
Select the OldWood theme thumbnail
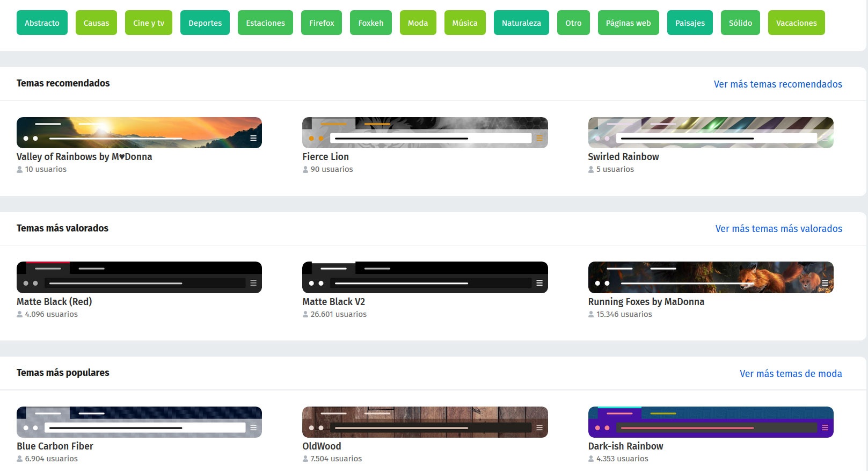point(425,422)
